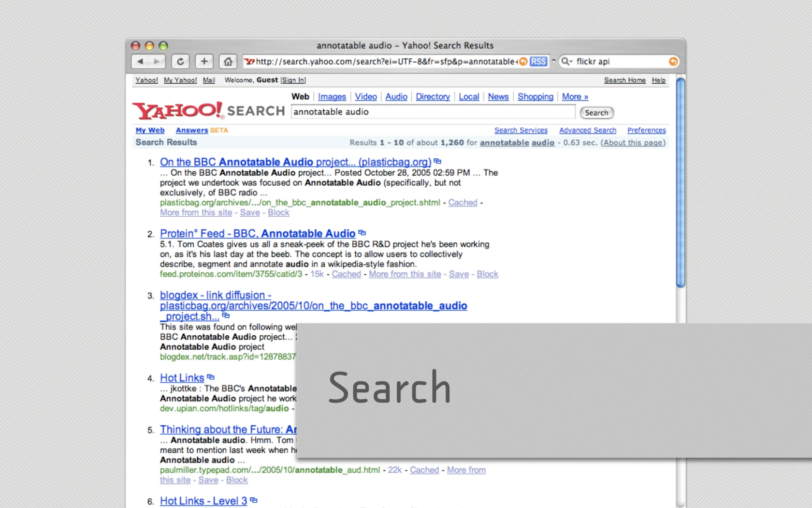Switch to the Video search tab
The image size is (812, 508).
(x=366, y=97)
